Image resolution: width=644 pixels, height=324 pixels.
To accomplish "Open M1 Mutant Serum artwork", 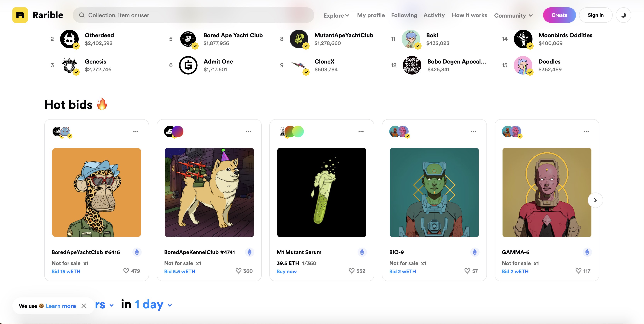I will tap(321, 192).
